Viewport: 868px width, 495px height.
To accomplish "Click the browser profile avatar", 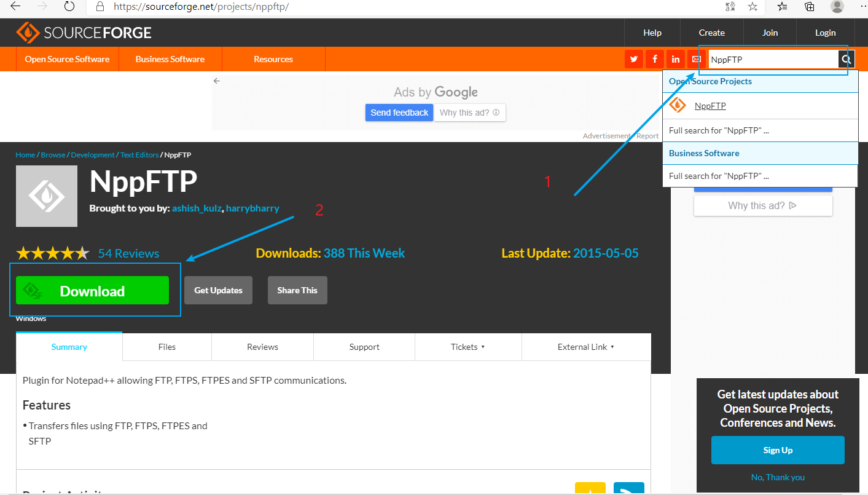I will (x=837, y=7).
